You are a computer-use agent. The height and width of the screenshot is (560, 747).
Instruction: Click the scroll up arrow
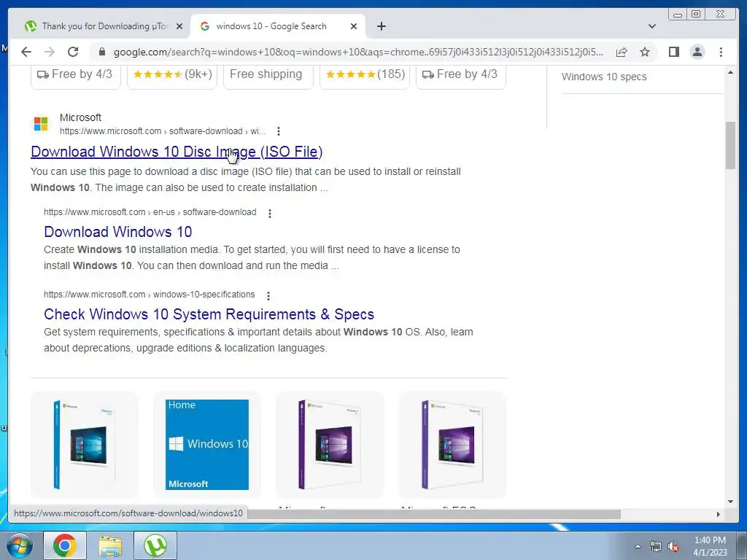(730, 72)
